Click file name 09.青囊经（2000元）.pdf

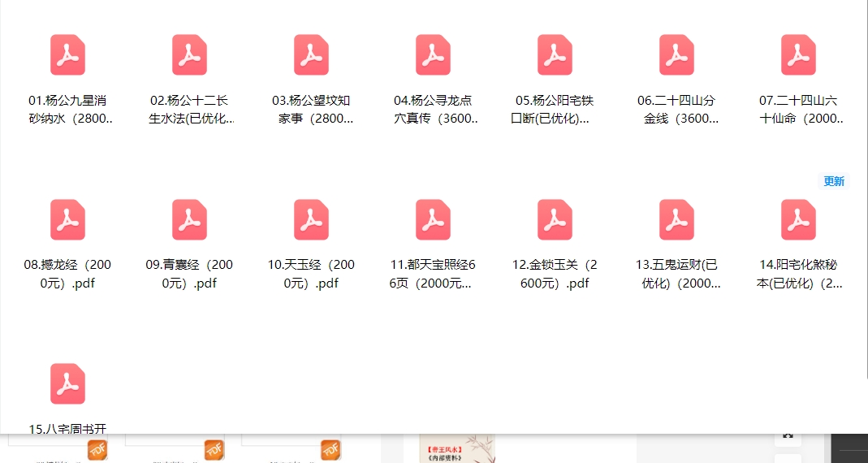tap(189, 275)
